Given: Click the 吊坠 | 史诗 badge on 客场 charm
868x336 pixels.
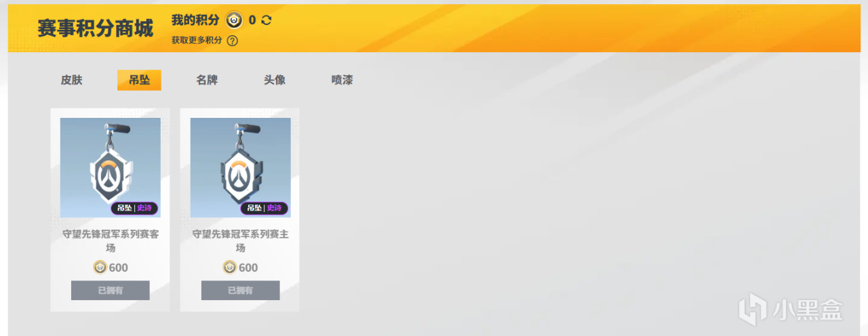Looking at the screenshot, I should pyautogui.click(x=134, y=208).
